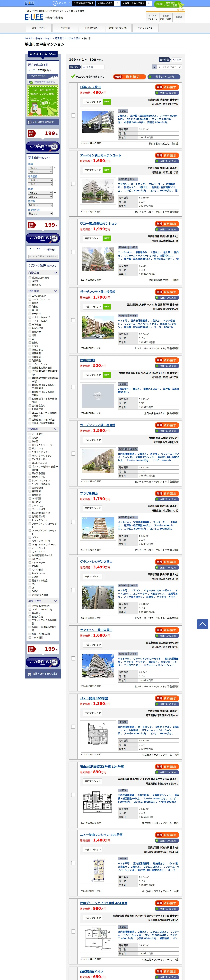Click the green checkmark beside チェックした物件をまとめて

73,76
